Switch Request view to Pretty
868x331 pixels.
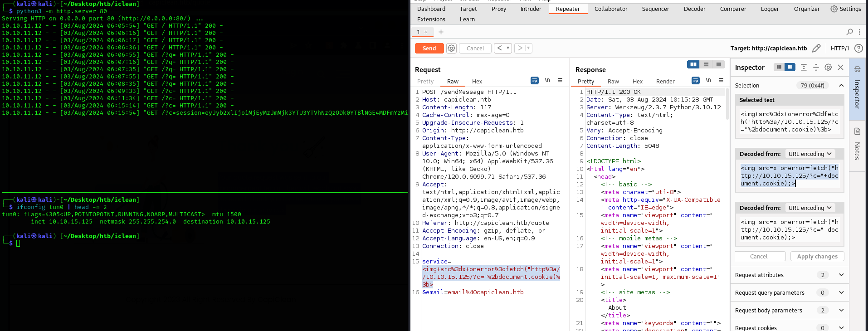[x=425, y=81]
